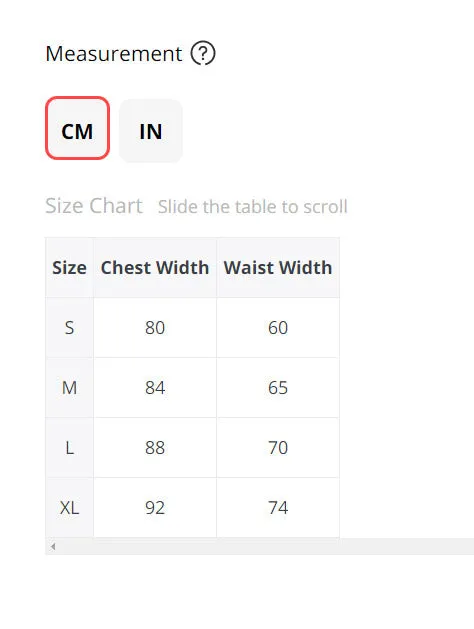
Task: Select the Waist Width column header
Action: point(278,268)
